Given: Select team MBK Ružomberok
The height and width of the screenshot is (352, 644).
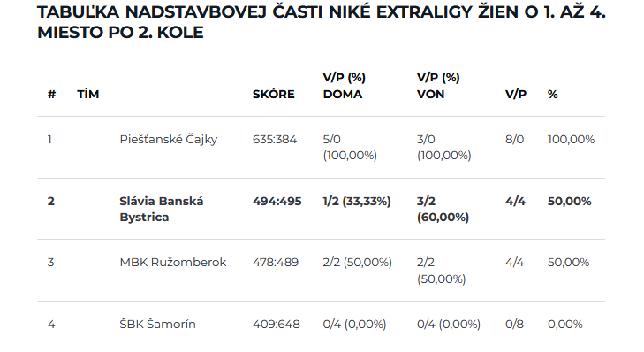Looking at the screenshot, I should pyautogui.click(x=173, y=263).
